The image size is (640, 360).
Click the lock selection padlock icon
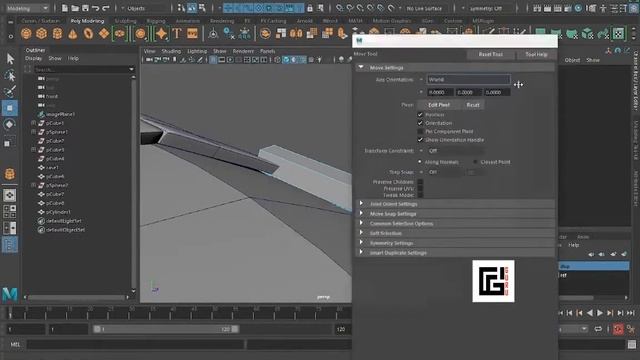pyautogui.click(x=310, y=8)
